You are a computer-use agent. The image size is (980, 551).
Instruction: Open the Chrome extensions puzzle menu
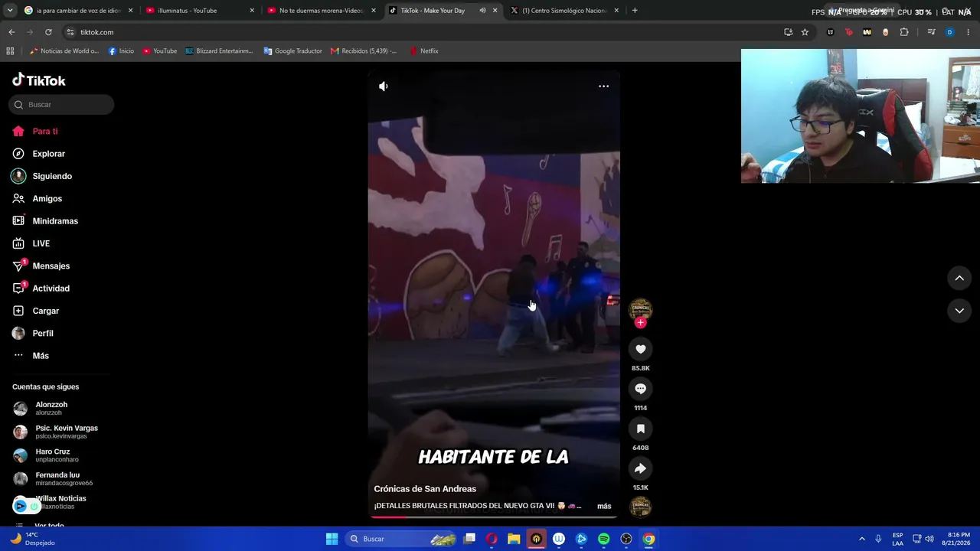tap(904, 32)
